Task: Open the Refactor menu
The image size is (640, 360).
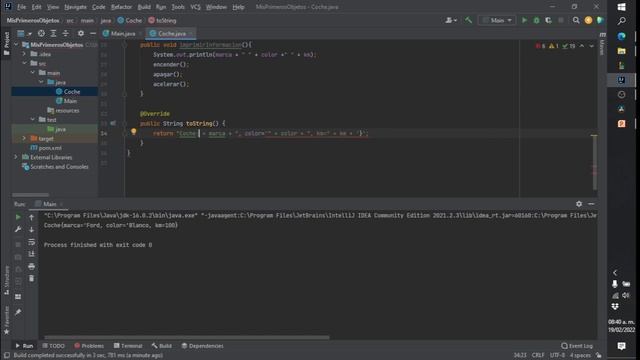Action: [x=121, y=7]
